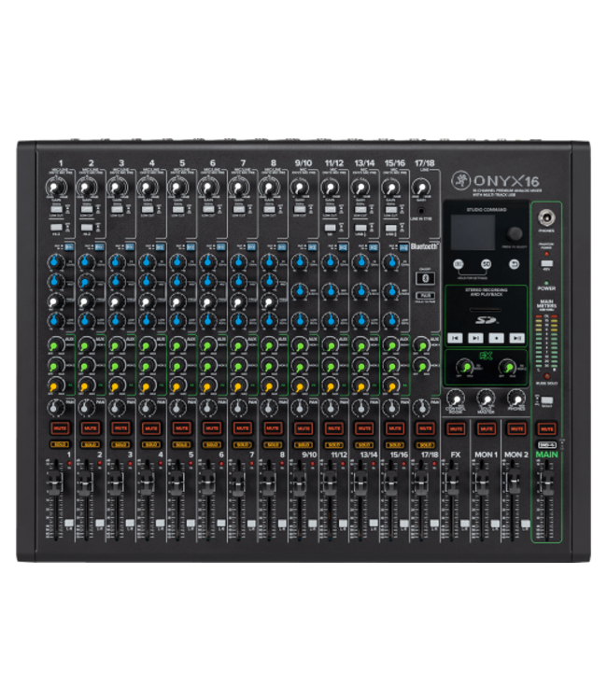Image resolution: width=607 pixels, height=700 pixels.
Task: Click the channel 13/14 fader
Action: coord(360,483)
